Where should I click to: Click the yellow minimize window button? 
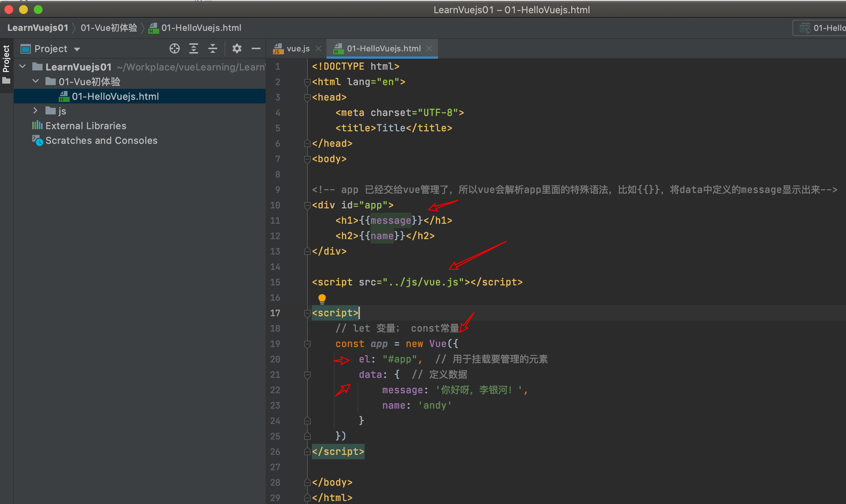point(23,10)
